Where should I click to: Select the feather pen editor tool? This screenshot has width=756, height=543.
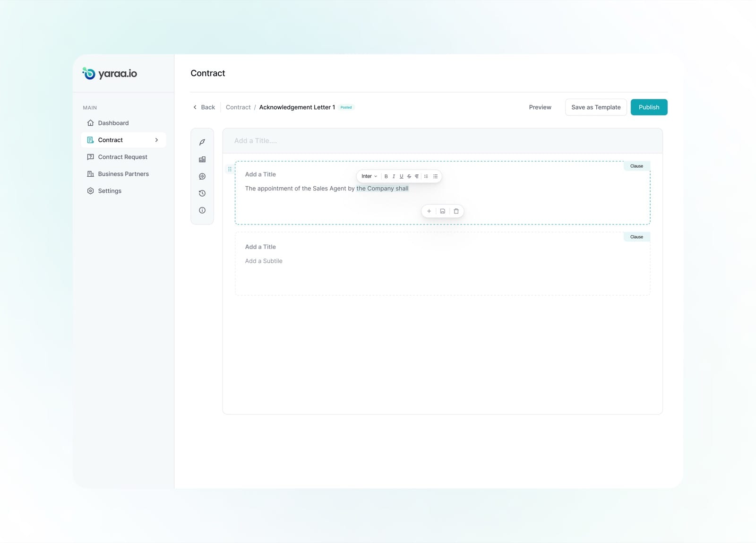[x=202, y=142]
